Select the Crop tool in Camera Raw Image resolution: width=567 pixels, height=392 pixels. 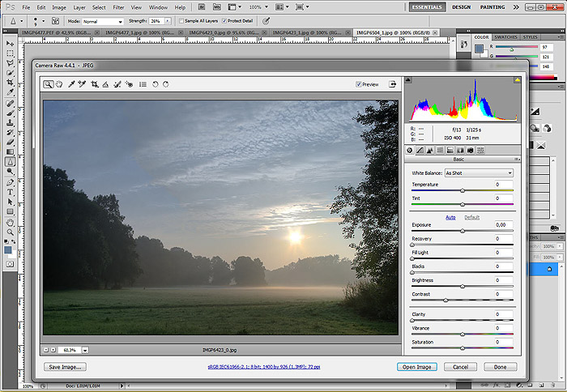(95, 83)
